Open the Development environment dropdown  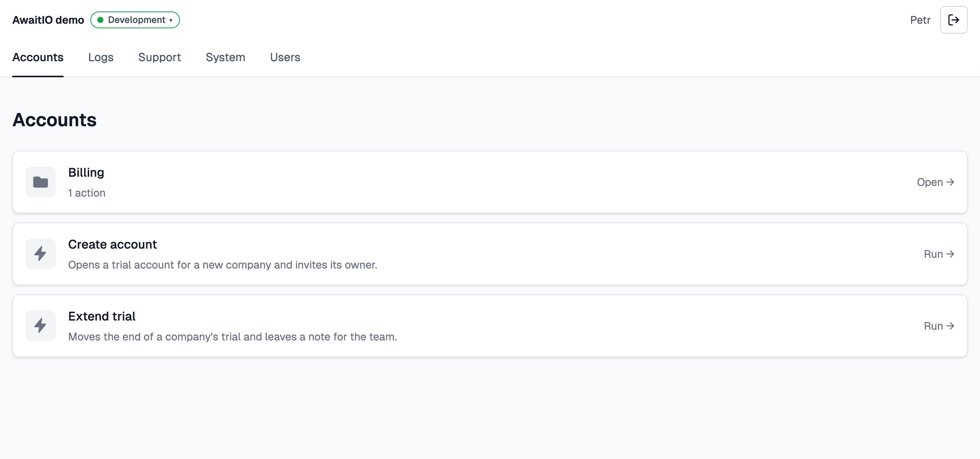tap(135, 20)
